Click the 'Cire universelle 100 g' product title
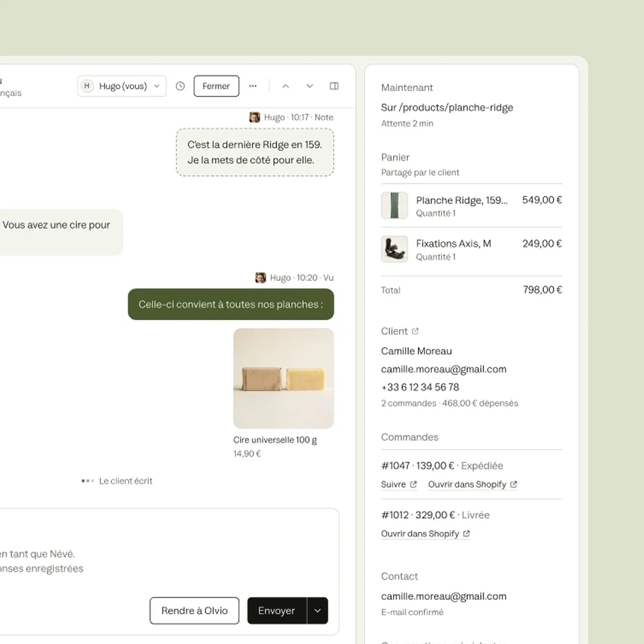 275,440
